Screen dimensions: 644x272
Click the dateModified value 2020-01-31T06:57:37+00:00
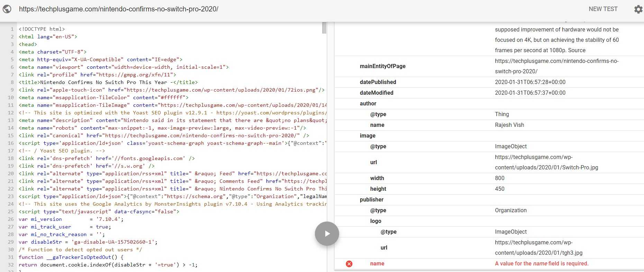click(x=530, y=93)
